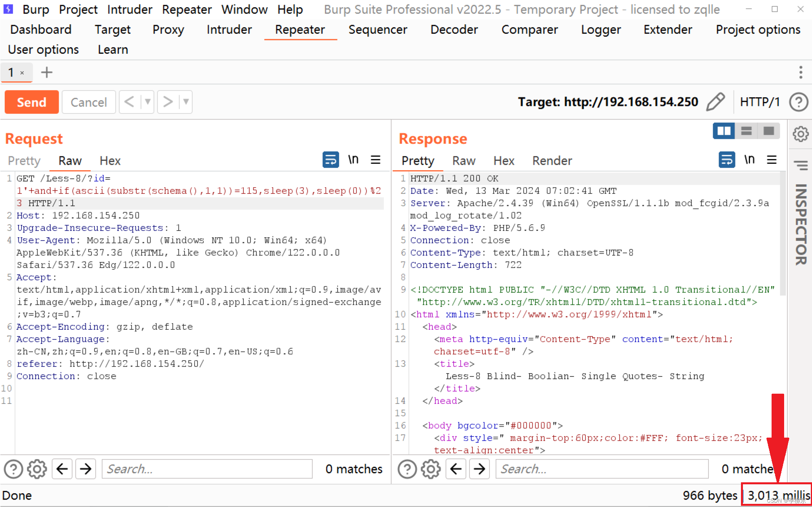Click the Burp Suite app logo icon
812x507 pixels.
pyautogui.click(x=9, y=9)
